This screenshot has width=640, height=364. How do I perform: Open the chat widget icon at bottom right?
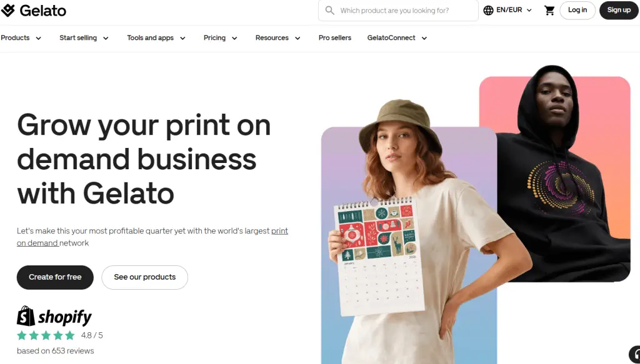click(635, 355)
